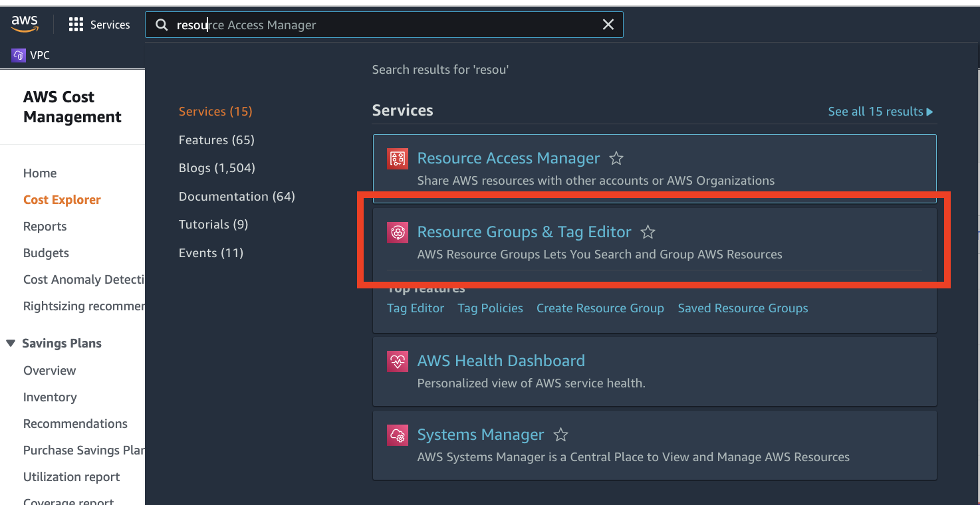Favorite Resource Access Manager with its star
980x505 pixels.
click(x=616, y=158)
